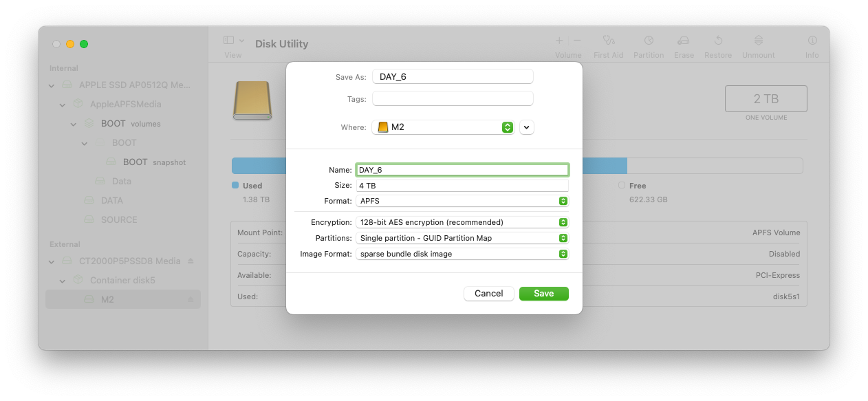Click the disk5s1 device text
Image resolution: width=868 pixels, height=401 pixels.
[x=786, y=297]
